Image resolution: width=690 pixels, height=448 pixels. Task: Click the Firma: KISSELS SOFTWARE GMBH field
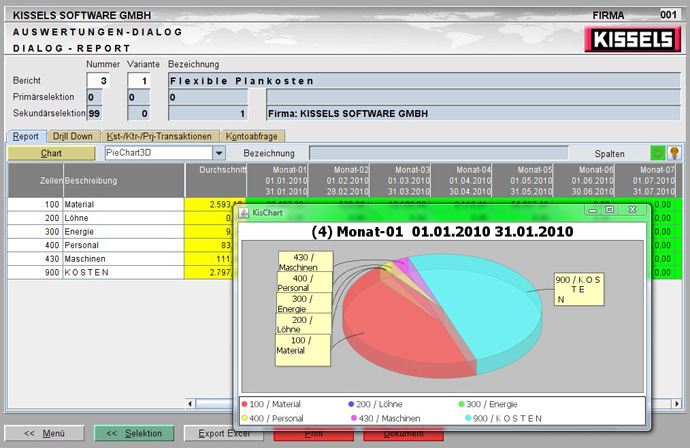pos(473,114)
